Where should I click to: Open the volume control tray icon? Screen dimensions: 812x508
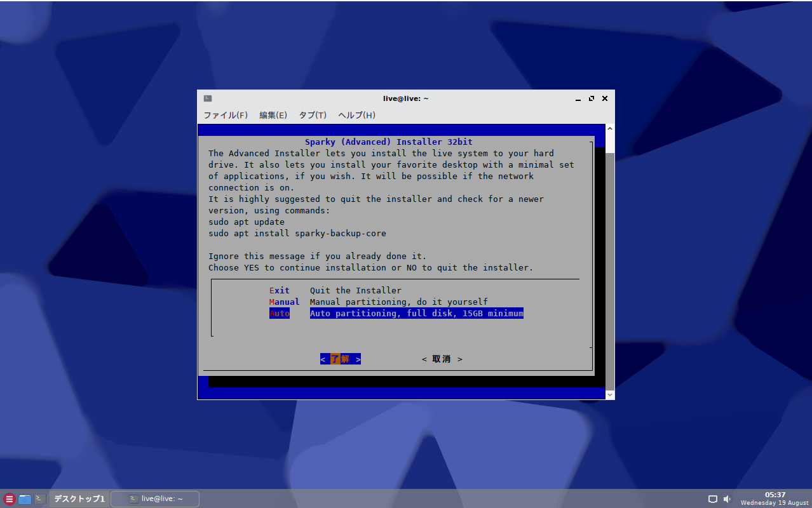[727, 499]
